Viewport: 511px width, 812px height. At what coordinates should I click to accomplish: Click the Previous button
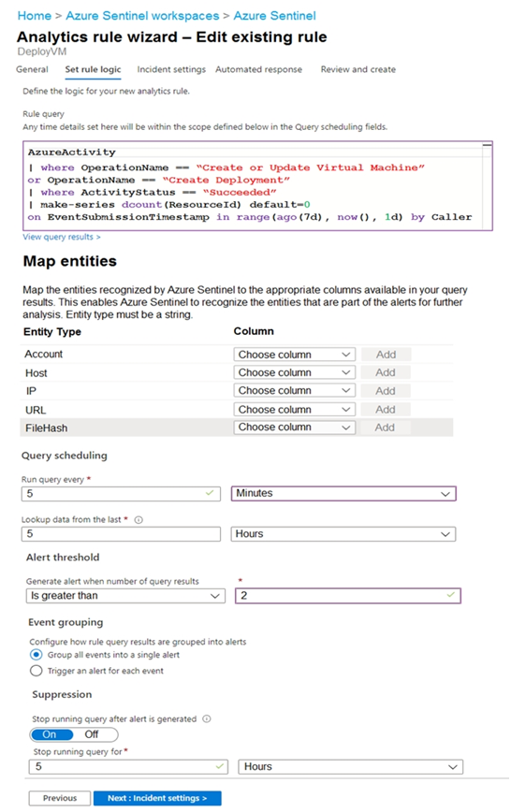[60, 798]
